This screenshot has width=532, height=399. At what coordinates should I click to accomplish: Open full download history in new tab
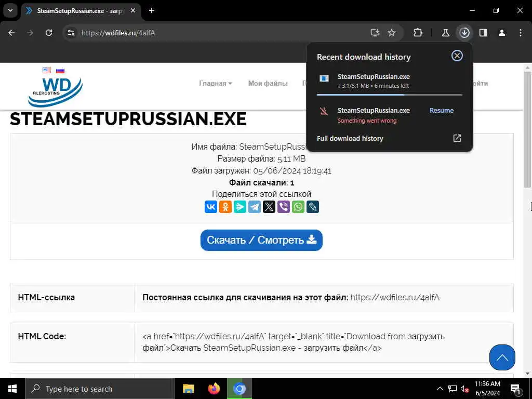point(457,138)
